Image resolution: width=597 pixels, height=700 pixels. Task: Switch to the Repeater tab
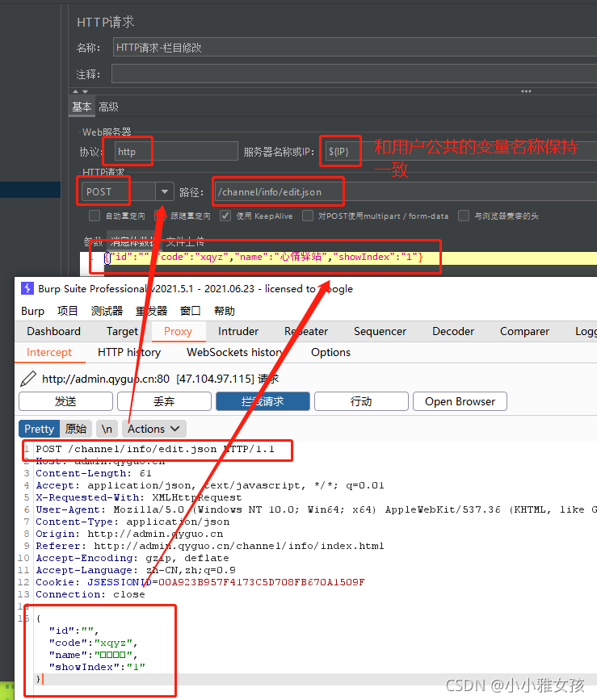[306, 331]
